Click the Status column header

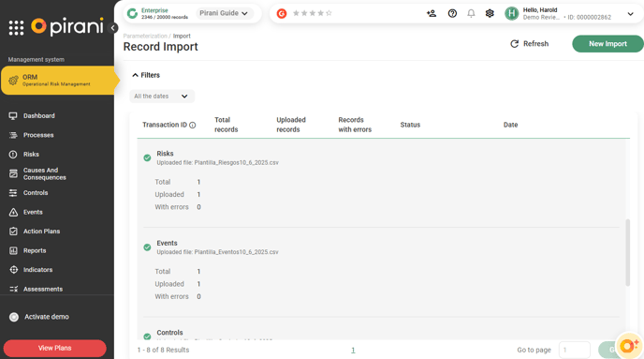click(x=410, y=125)
